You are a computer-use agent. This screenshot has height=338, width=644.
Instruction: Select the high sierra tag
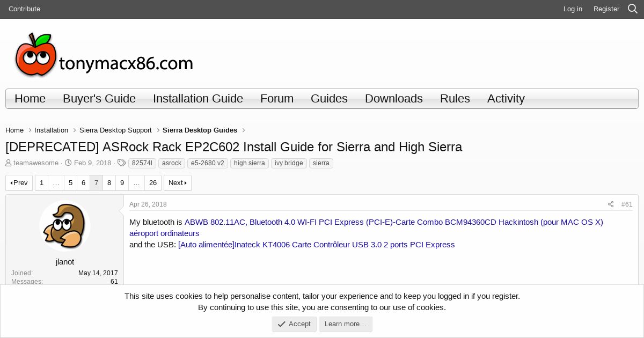click(250, 163)
